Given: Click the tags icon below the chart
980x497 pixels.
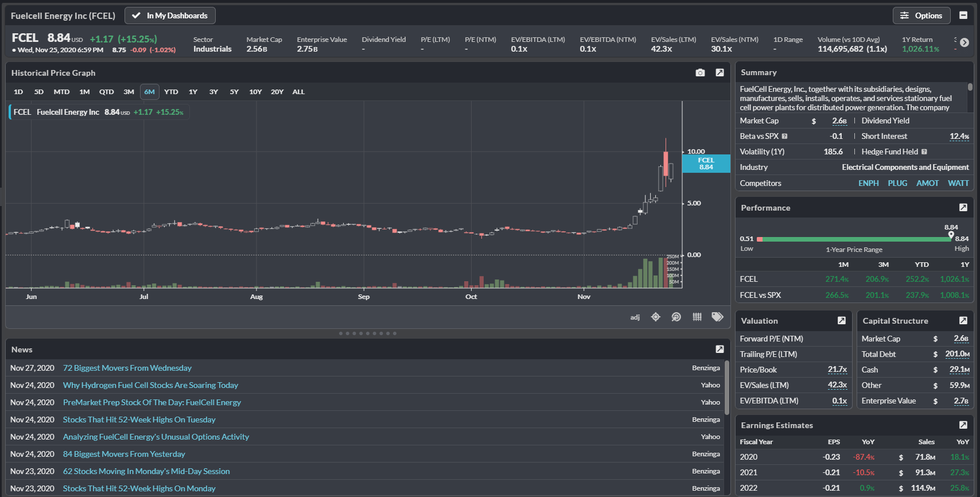Looking at the screenshot, I should 717,317.
